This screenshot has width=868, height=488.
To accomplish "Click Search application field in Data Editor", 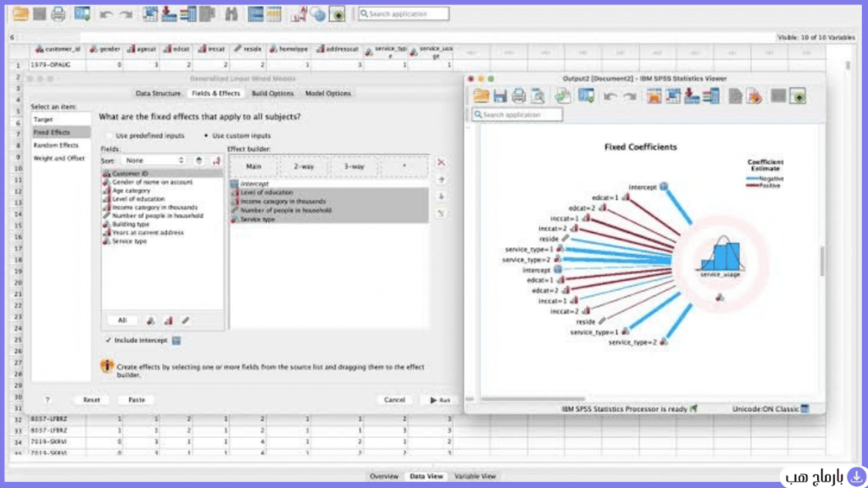I will [403, 14].
